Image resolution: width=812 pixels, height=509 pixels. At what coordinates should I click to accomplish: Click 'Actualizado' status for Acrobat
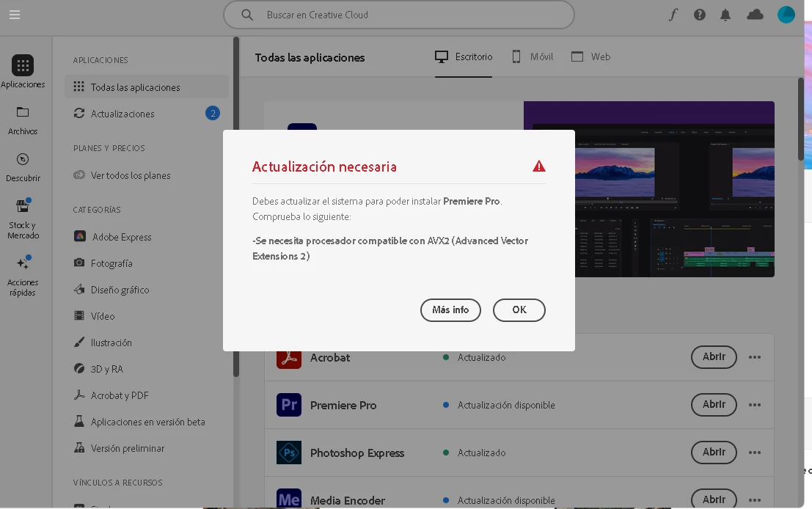pyautogui.click(x=482, y=357)
